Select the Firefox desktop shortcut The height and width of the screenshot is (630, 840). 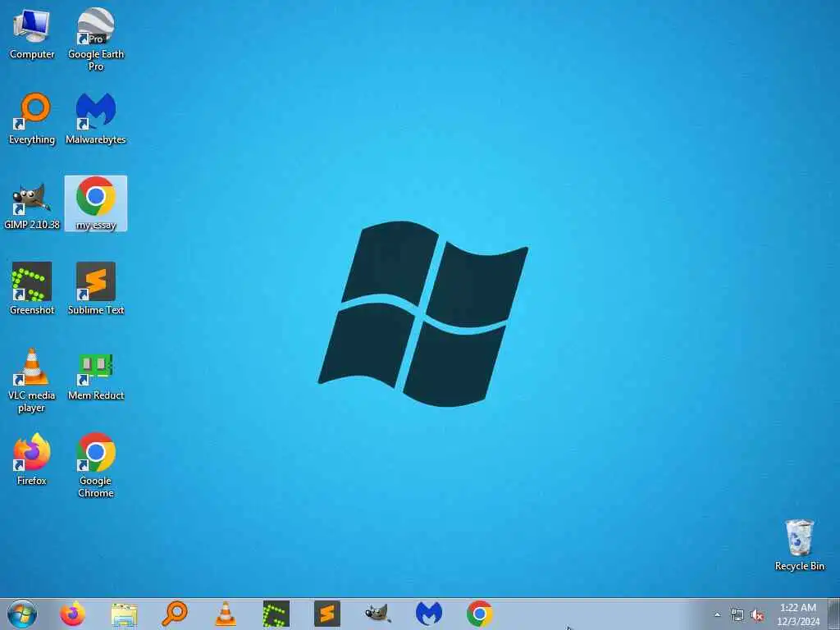pos(32,459)
